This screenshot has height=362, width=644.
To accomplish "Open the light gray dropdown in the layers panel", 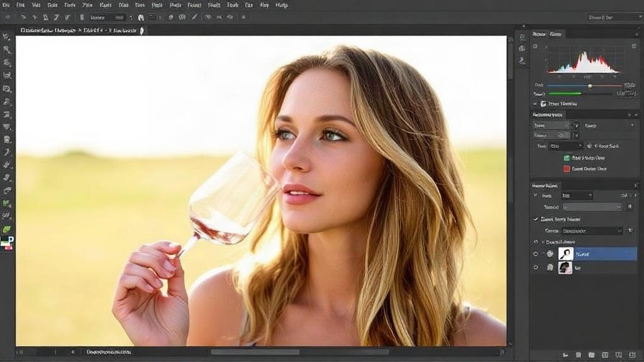I will pos(592,207).
